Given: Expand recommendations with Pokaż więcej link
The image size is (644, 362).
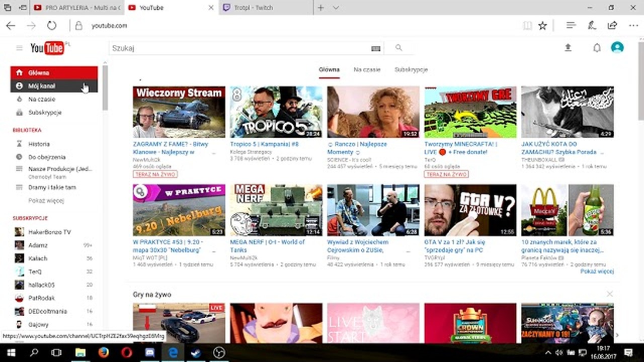Looking at the screenshot, I should [597, 271].
